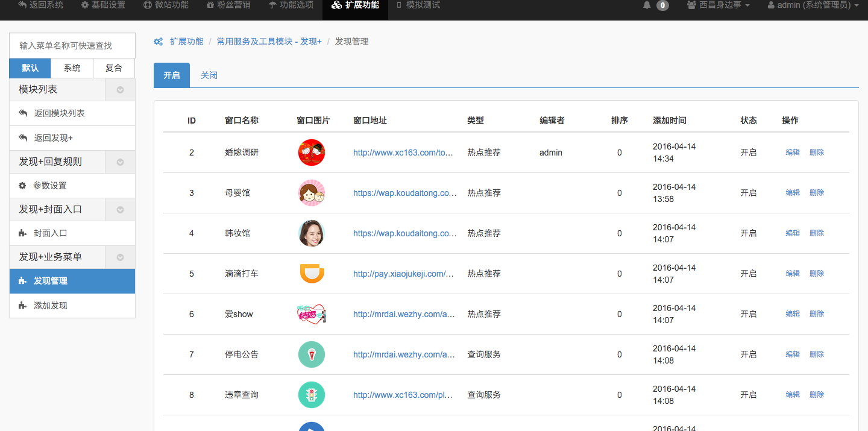Click the 窗口名称 column header
868x431 pixels.
pos(242,121)
